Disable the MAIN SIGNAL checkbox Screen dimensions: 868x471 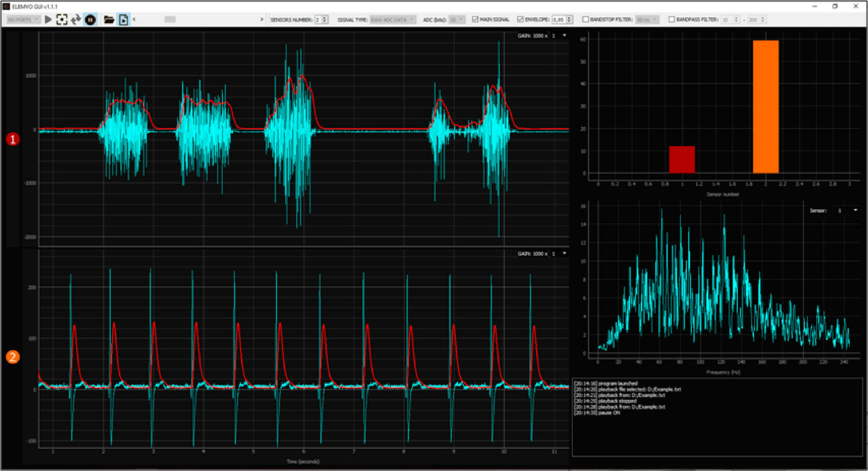pos(474,20)
